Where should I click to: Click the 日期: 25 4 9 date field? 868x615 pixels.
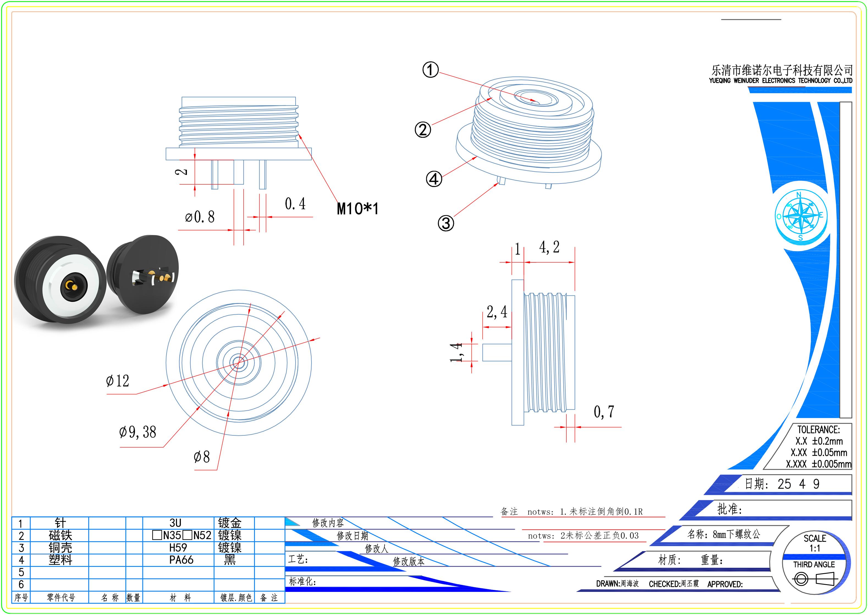(x=782, y=484)
